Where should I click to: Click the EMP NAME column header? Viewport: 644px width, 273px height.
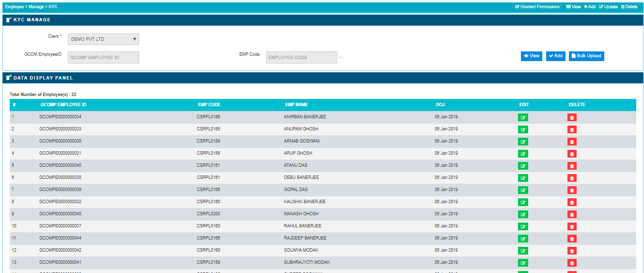[296, 105]
